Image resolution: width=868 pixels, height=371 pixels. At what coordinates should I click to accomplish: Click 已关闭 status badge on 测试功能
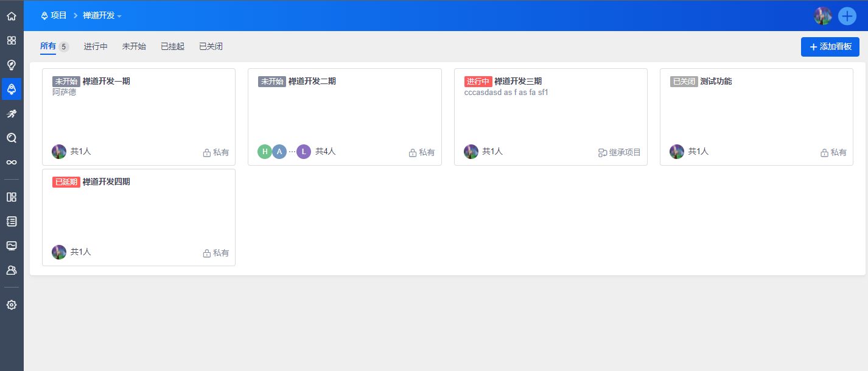pyautogui.click(x=684, y=82)
